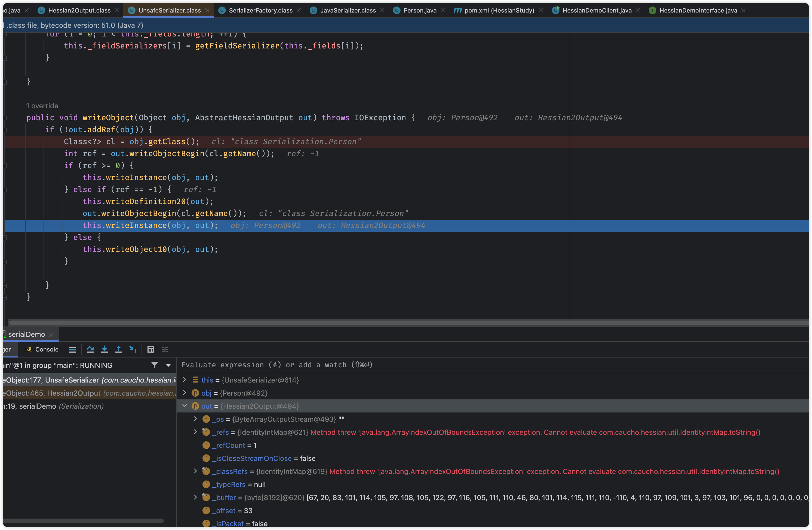Image resolution: width=812 pixels, height=530 pixels.
Task: Click the frames filter funnel icon
Action: click(155, 365)
